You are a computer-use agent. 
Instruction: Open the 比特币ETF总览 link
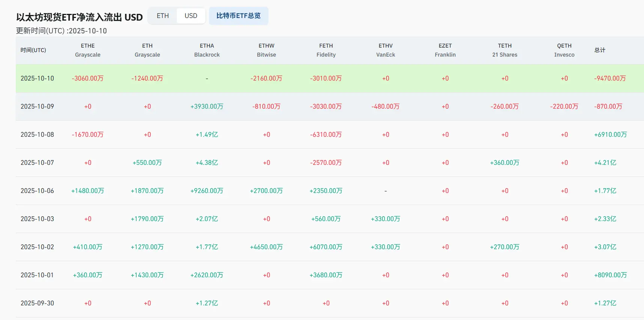[238, 16]
